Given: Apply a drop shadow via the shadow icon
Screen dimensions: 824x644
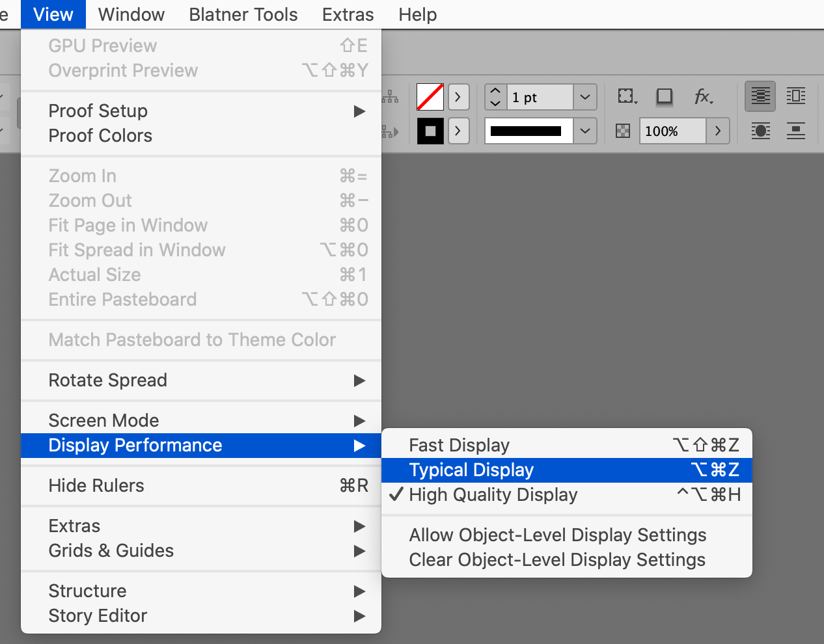Looking at the screenshot, I should [664, 96].
